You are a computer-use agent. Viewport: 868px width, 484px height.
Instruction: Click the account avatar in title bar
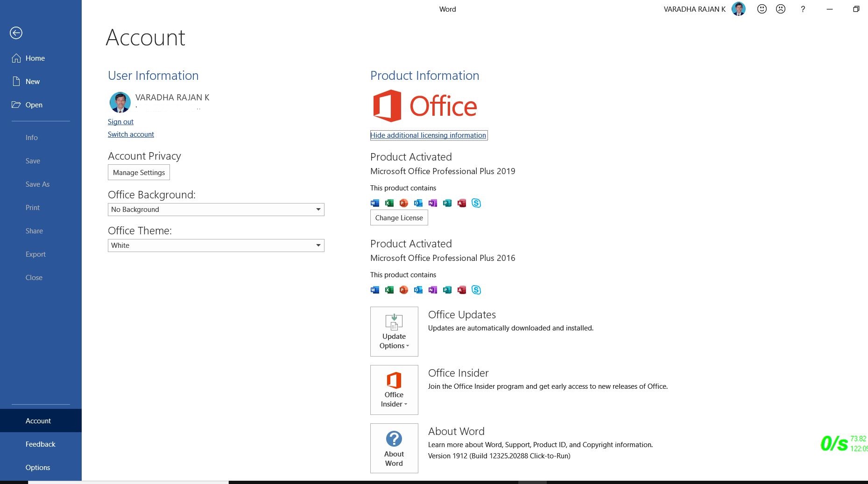click(739, 9)
